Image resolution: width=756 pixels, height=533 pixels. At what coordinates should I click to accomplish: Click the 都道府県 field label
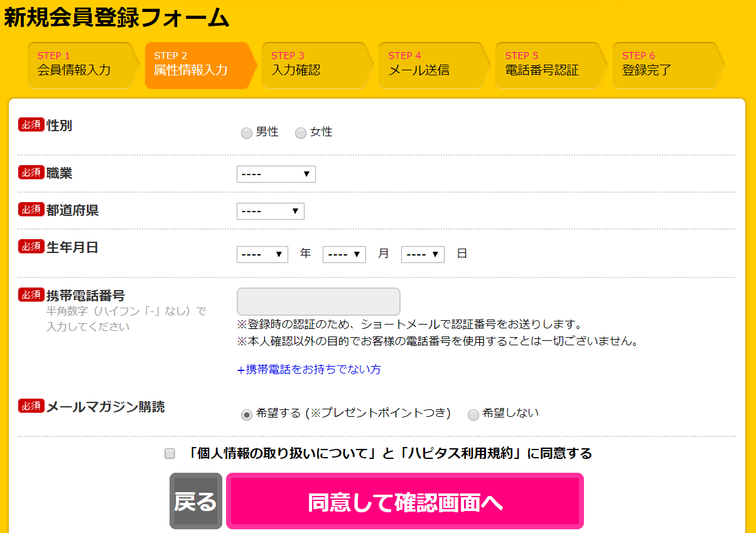coord(73,210)
